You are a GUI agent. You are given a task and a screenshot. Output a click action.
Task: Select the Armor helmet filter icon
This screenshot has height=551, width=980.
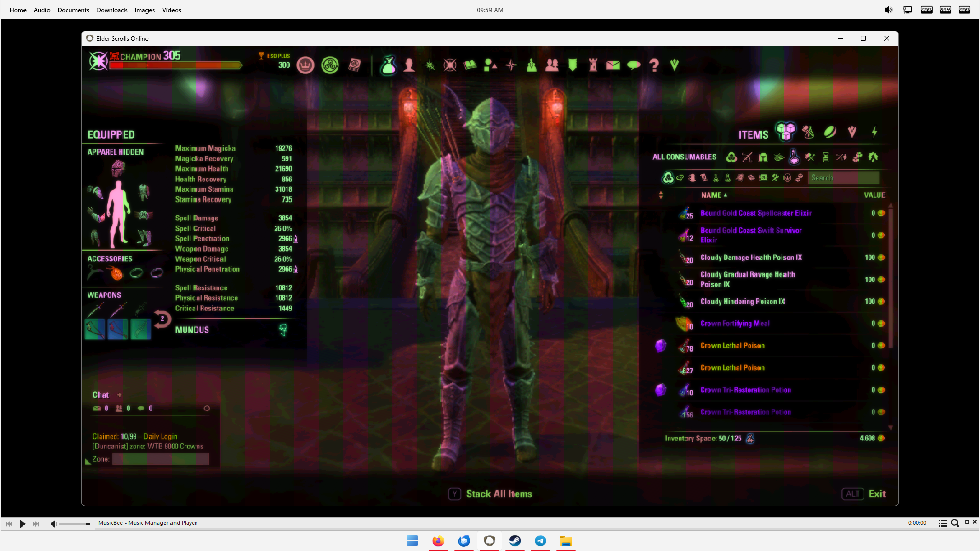(763, 157)
